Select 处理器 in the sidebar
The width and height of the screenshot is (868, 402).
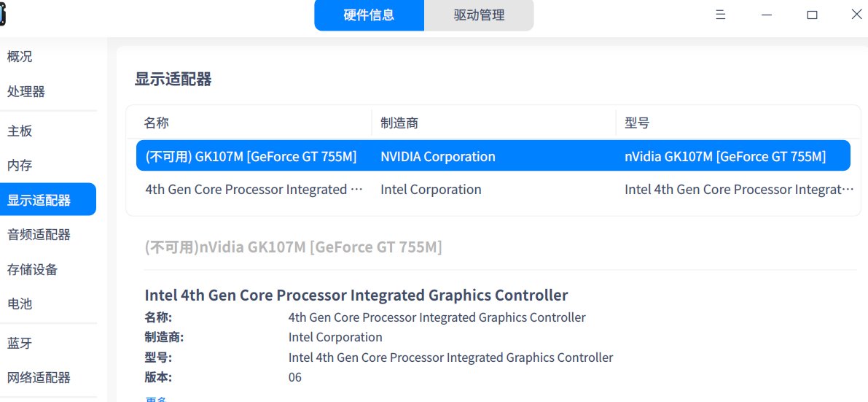coord(26,92)
